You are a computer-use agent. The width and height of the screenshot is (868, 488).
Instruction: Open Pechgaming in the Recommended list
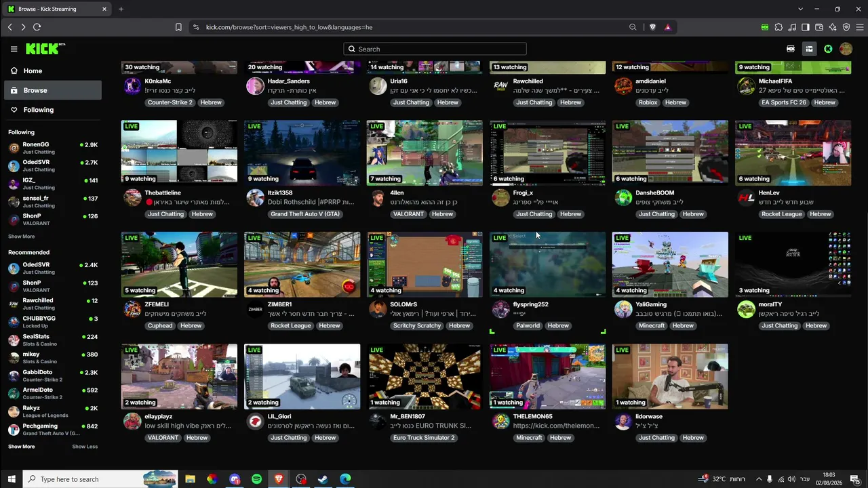click(x=53, y=429)
